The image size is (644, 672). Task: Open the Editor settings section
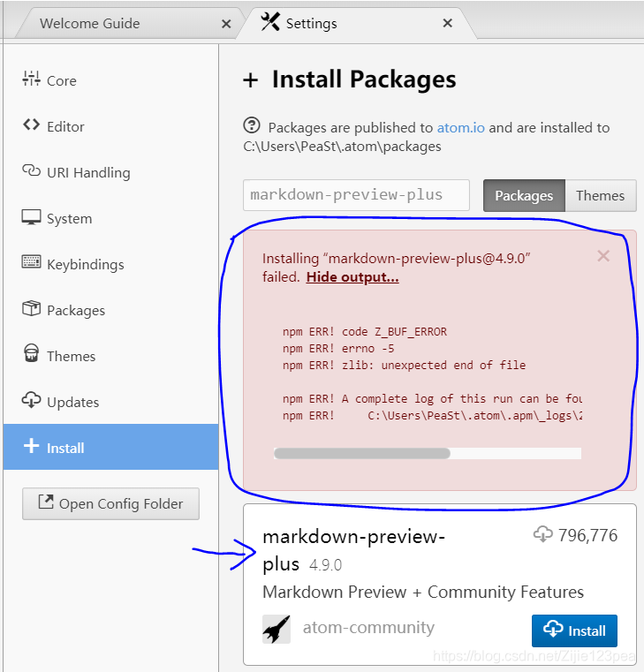click(x=110, y=126)
